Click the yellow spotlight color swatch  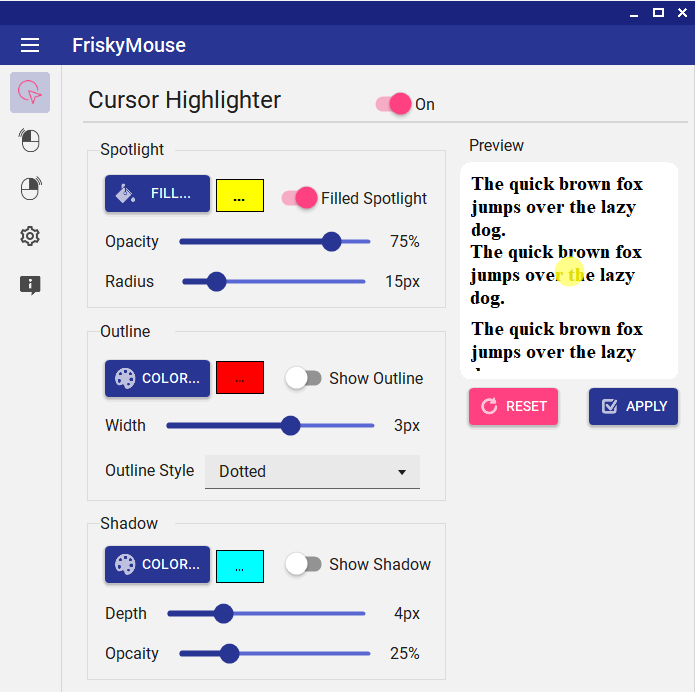tap(240, 196)
